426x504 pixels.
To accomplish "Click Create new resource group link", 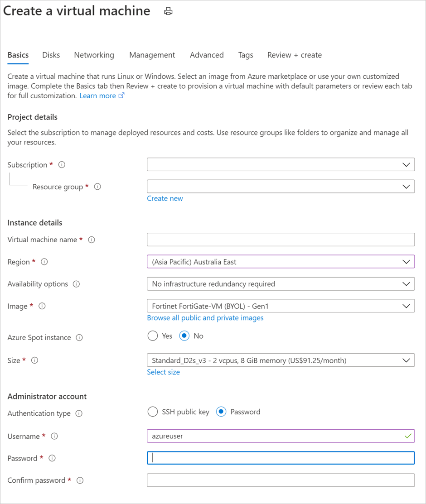I will (x=165, y=198).
